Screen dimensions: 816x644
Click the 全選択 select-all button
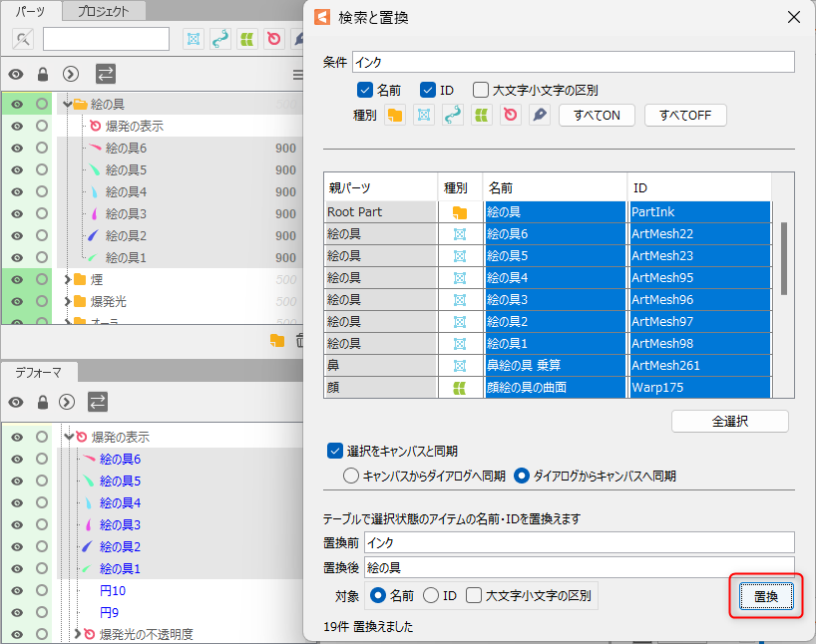(x=729, y=422)
